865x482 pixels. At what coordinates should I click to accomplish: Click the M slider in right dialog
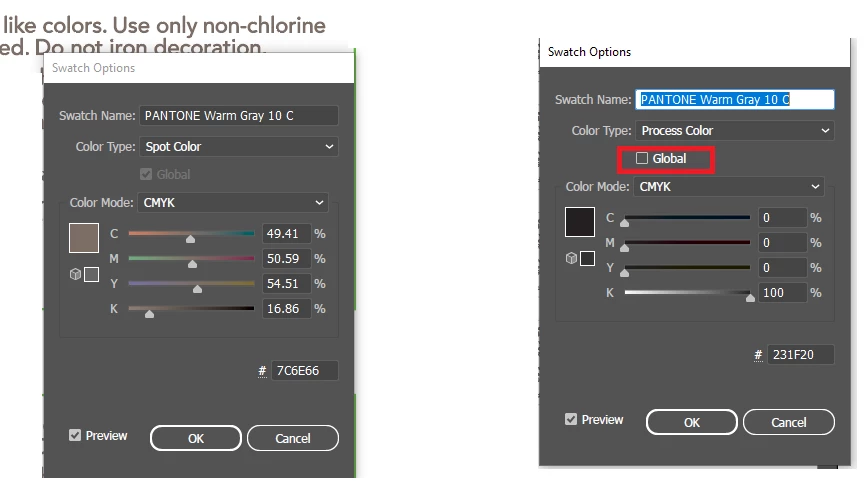[687, 243]
